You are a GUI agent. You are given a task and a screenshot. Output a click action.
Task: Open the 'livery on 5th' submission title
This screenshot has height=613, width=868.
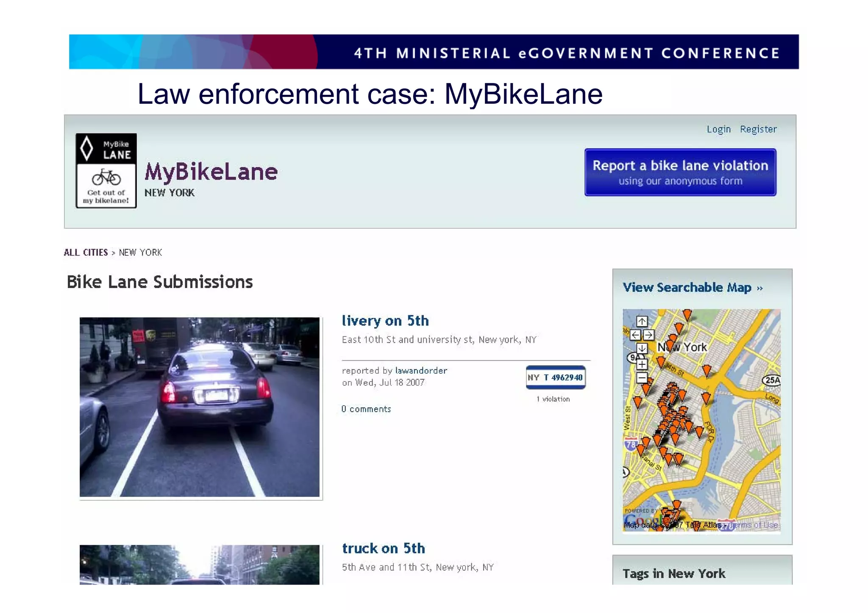[385, 321]
